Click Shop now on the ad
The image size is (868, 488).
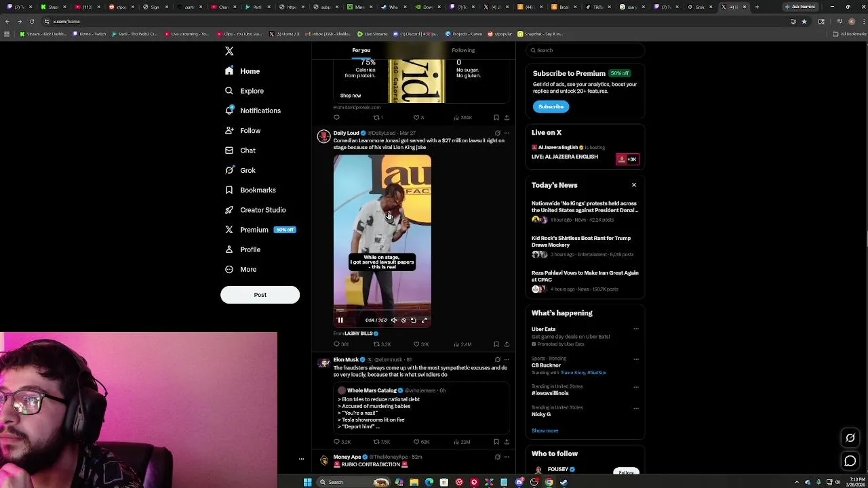351,96
